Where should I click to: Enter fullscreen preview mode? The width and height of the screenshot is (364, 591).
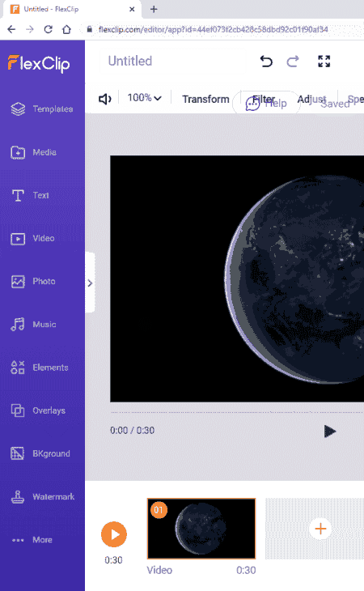tap(324, 61)
